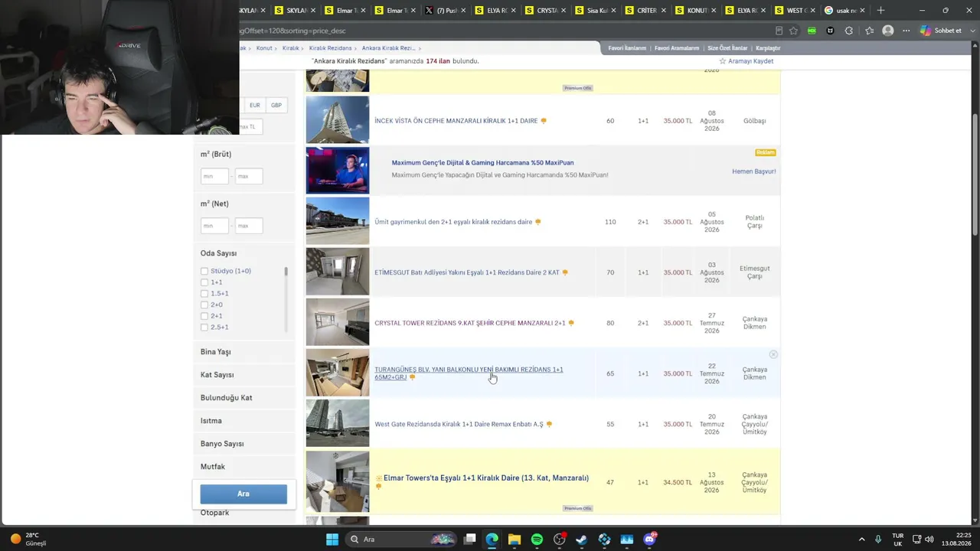
Task: Show hidden system tray icons
Action: [x=861, y=540]
